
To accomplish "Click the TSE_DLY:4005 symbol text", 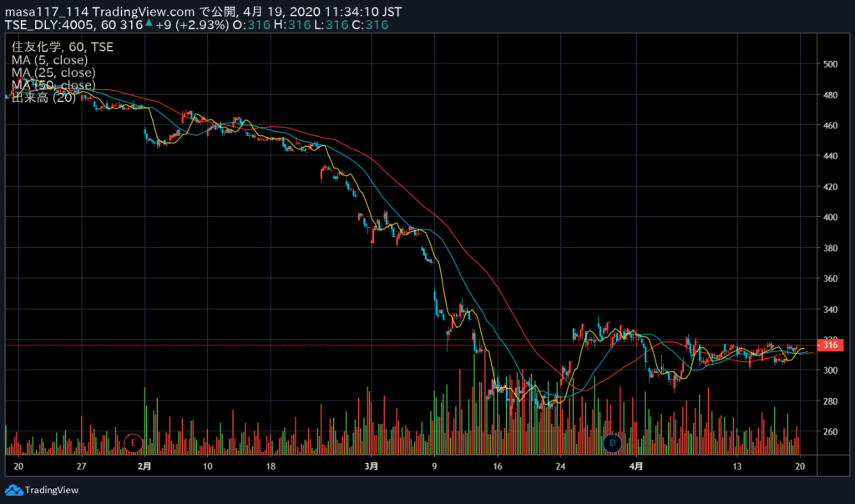I will point(50,25).
